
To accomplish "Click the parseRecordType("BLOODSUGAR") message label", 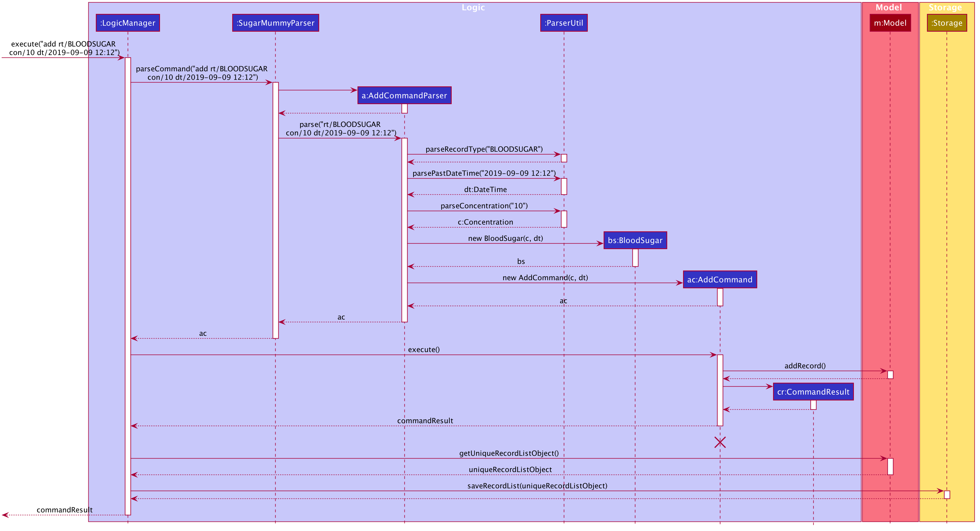I will tap(484, 149).
